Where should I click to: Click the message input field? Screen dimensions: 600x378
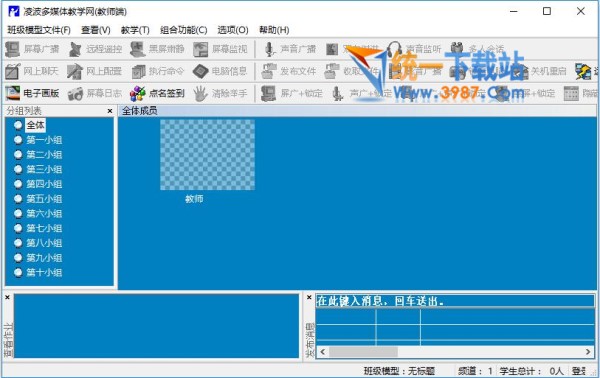(x=455, y=301)
